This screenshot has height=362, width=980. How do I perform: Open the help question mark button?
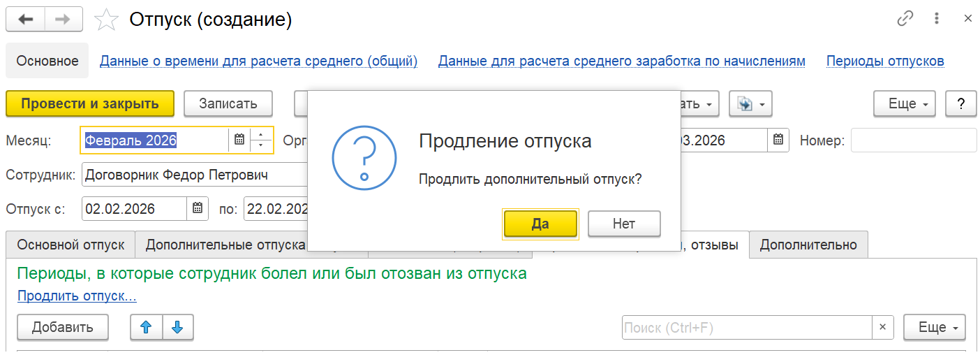[961, 104]
